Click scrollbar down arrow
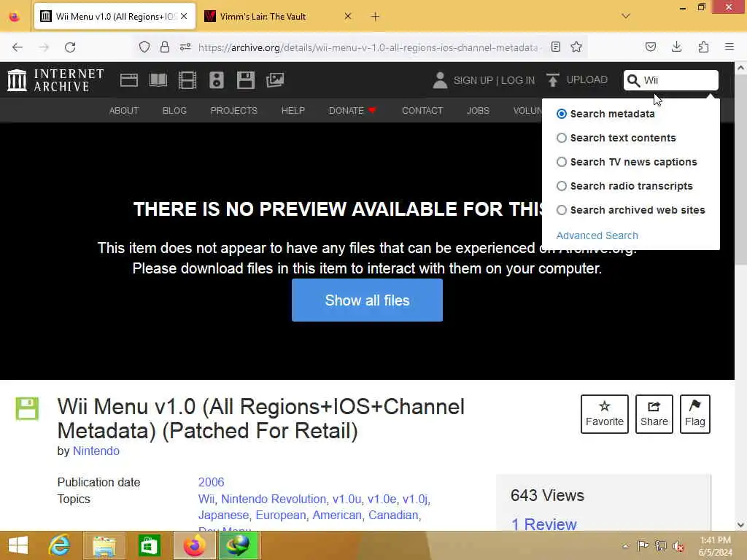 (x=741, y=525)
